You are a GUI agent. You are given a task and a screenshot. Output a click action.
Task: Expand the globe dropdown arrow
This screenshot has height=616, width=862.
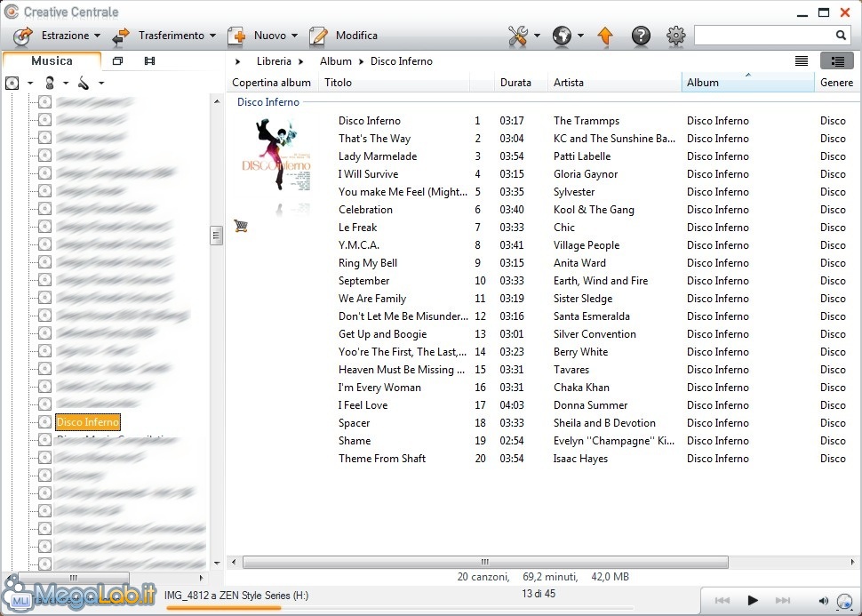point(580,36)
